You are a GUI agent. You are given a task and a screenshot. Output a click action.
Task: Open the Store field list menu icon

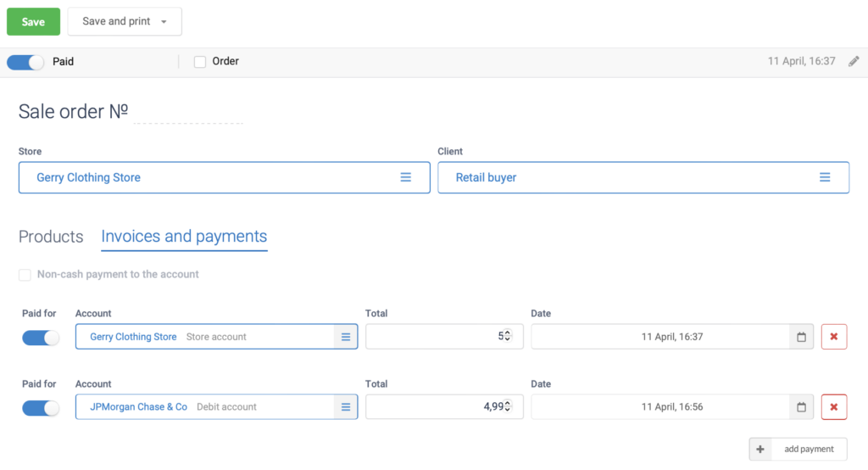[x=406, y=177]
